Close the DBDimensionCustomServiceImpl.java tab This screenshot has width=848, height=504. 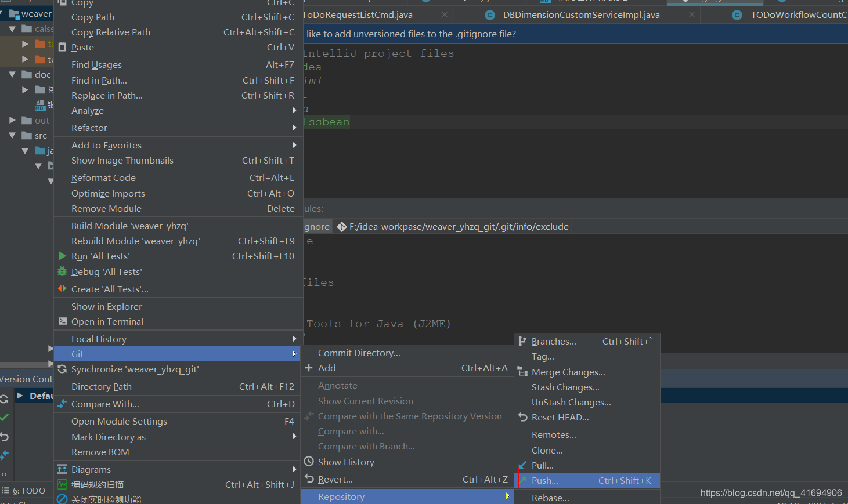[692, 14]
